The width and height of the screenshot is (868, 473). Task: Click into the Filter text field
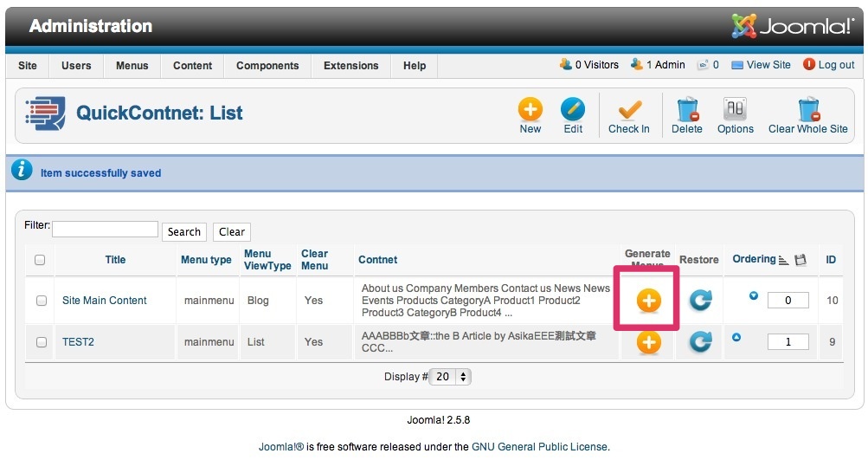click(x=106, y=230)
